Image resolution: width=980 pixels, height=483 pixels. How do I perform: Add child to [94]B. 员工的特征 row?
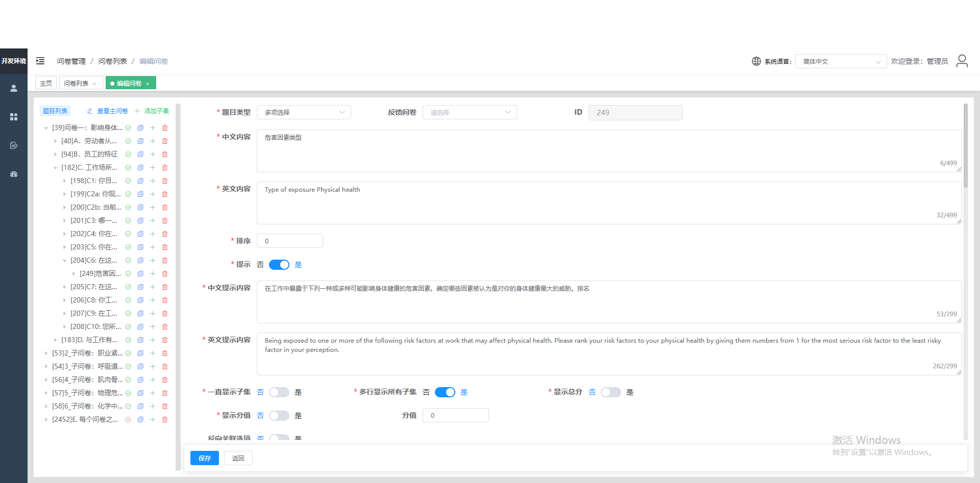click(153, 154)
